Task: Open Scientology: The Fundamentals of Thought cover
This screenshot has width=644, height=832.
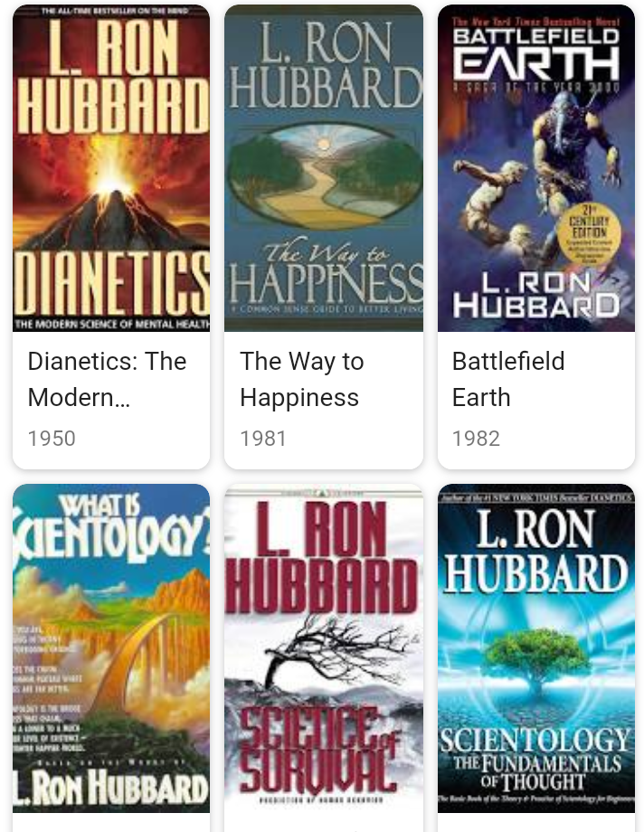Action: click(x=536, y=648)
